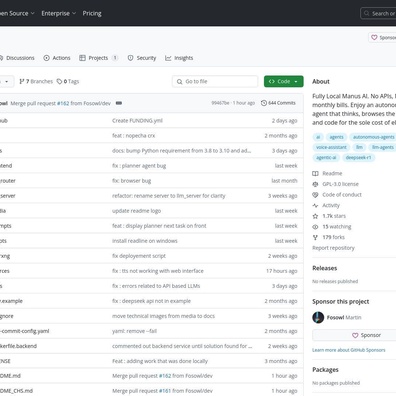The height and width of the screenshot is (396, 396).
Task: Click Report repository link
Action: [x=333, y=248]
